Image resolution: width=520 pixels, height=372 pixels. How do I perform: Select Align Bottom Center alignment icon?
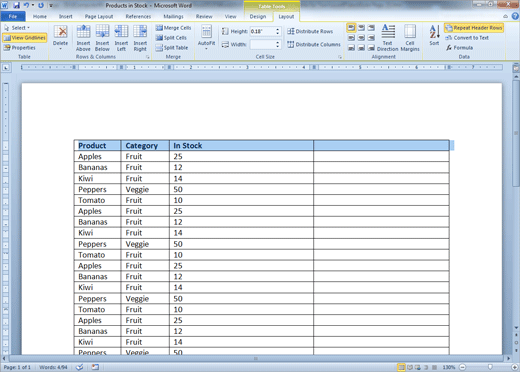361,48
